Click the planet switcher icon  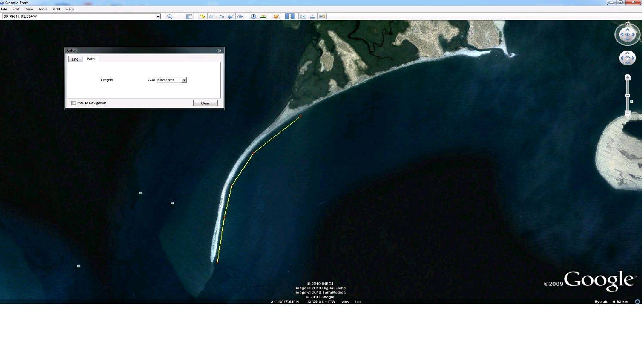276,16
